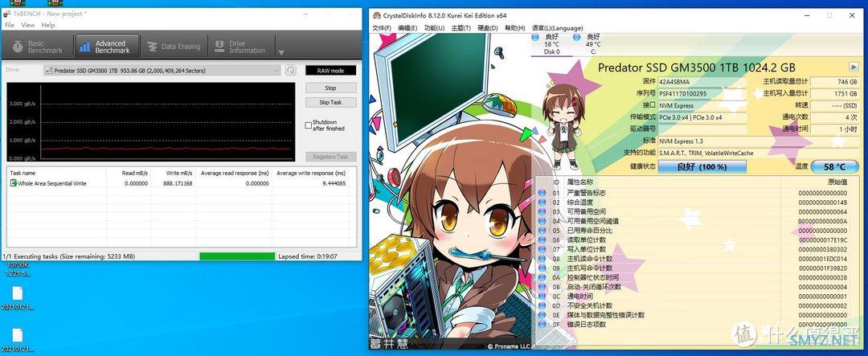Select the Advanced Benchmark tab
The width and height of the screenshot is (868, 356).
[106, 47]
